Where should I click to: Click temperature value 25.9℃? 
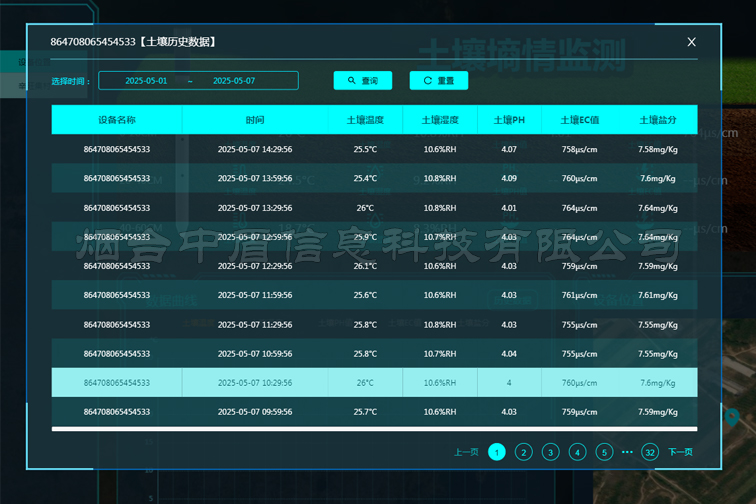pyautogui.click(x=365, y=237)
